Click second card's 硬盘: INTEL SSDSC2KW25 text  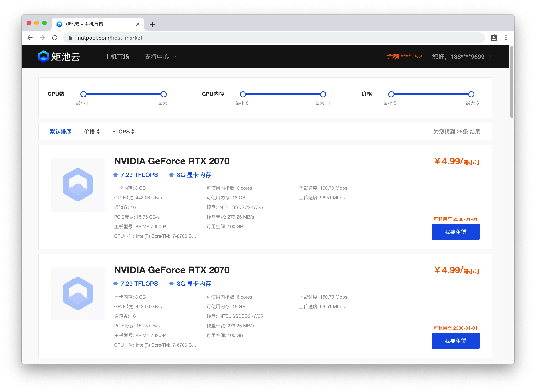click(235, 316)
